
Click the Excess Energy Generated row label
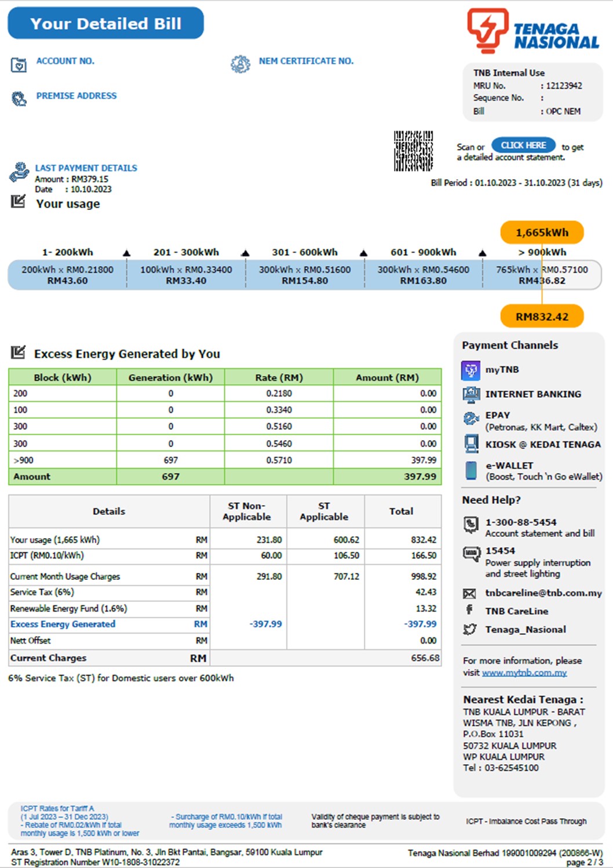point(63,624)
